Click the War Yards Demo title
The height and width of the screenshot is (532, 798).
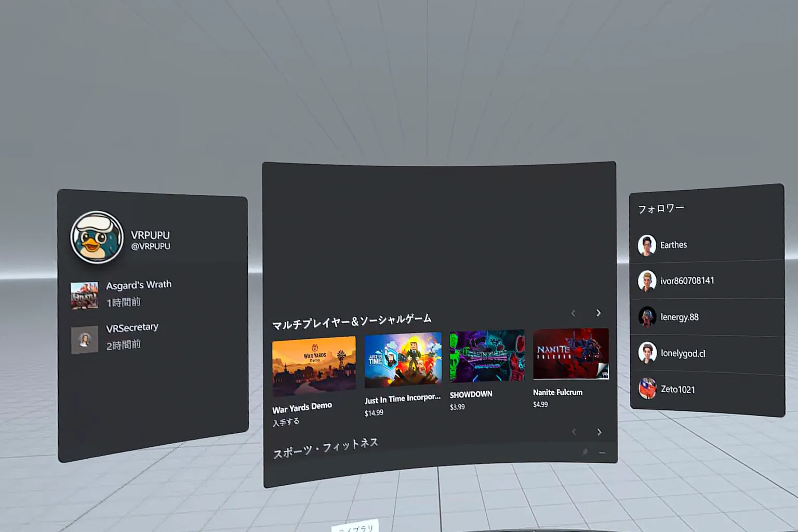point(302,408)
